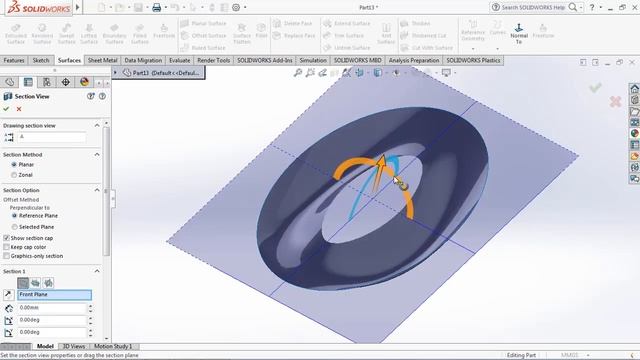Click MMGS units in status bar
640x360 pixels.
[569, 355]
